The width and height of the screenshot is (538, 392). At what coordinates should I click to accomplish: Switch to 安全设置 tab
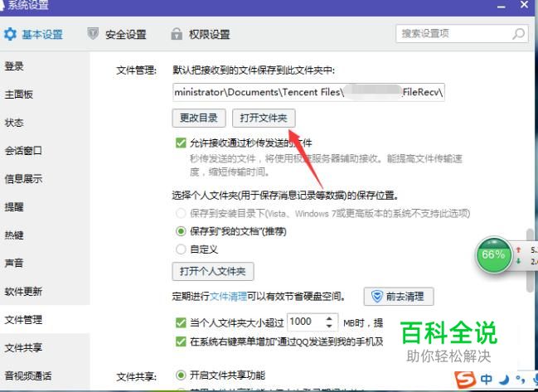pyautogui.click(x=117, y=34)
